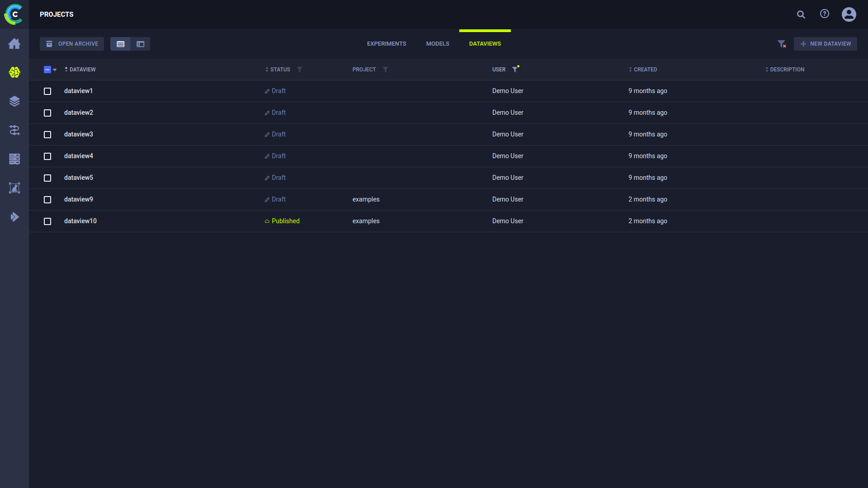Image resolution: width=868 pixels, height=488 pixels.
Task: Select the dataview1 row checkbox
Action: tap(47, 91)
